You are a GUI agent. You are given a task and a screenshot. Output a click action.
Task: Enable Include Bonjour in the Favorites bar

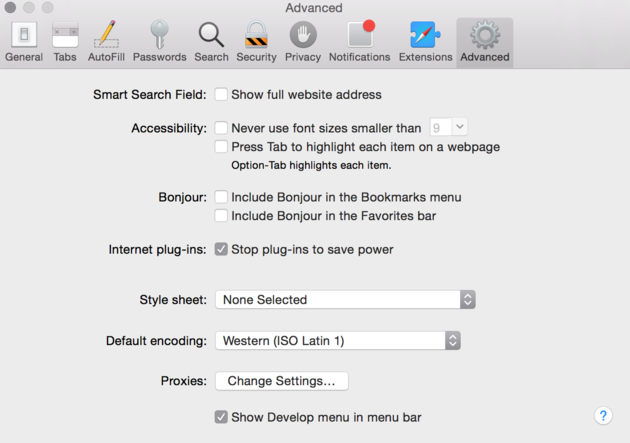[221, 216]
